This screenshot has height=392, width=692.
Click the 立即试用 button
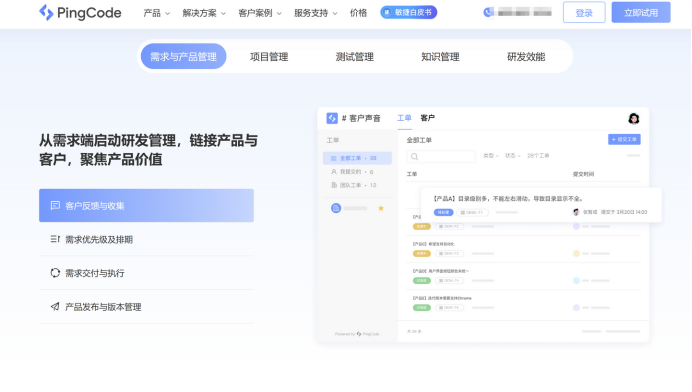click(x=641, y=12)
